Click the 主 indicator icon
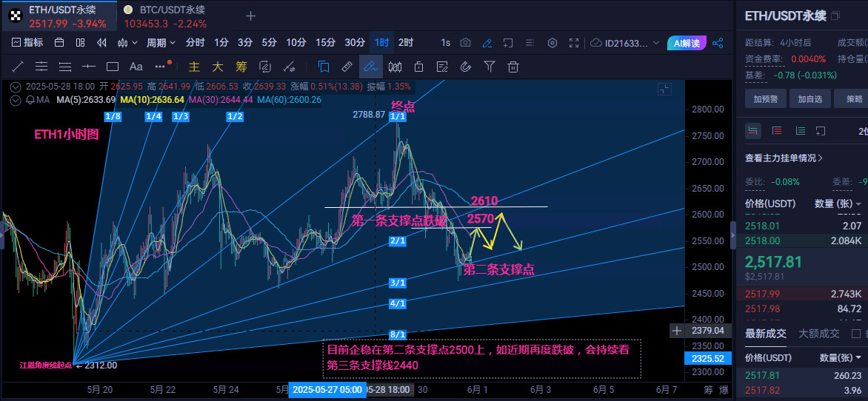The image size is (868, 401). [x=194, y=67]
